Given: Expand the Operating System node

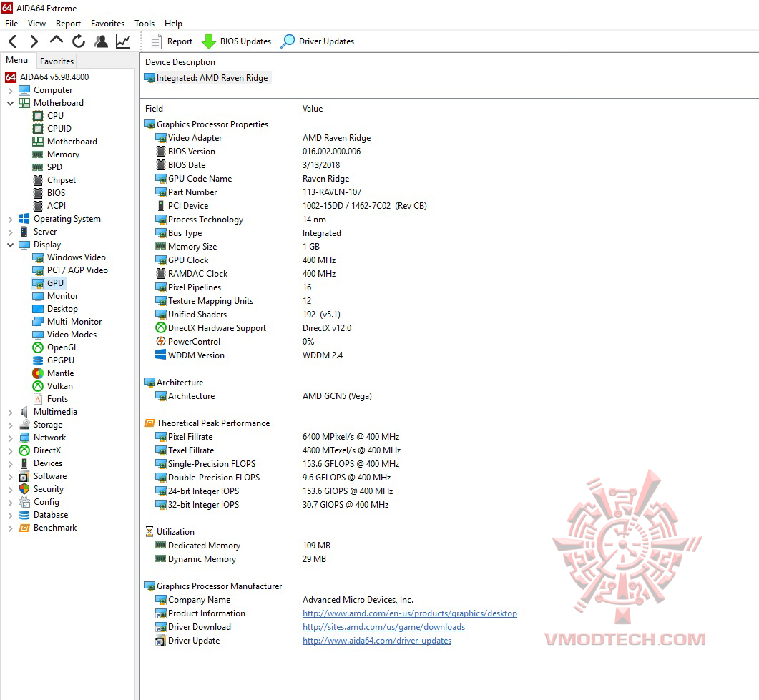Looking at the screenshot, I should [x=11, y=219].
